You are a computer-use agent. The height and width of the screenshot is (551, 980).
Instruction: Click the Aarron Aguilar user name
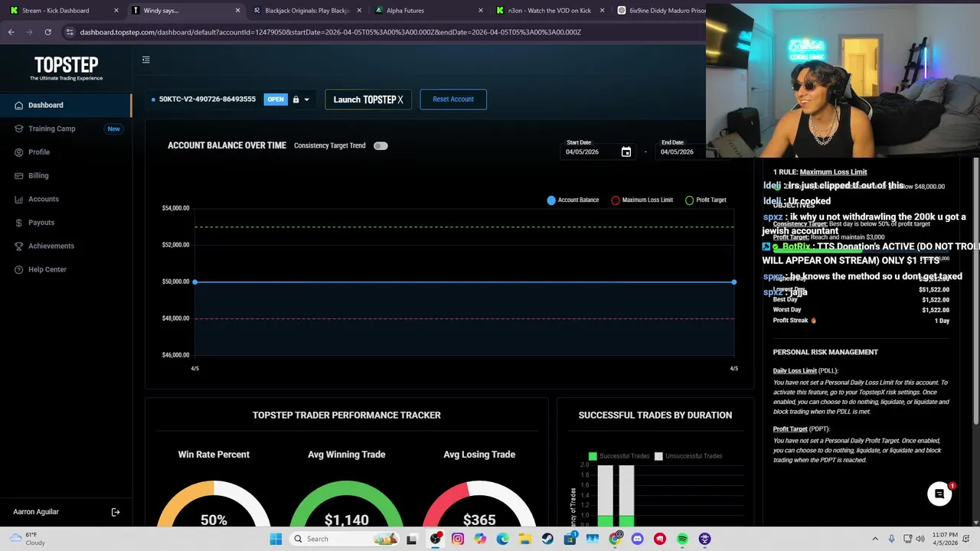36,512
